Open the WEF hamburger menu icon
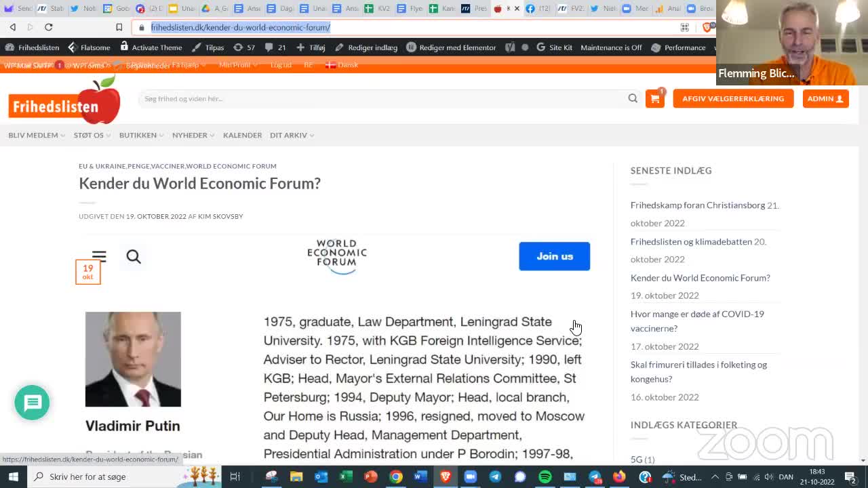Screen dimensions: 868x488 tap(99, 256)
